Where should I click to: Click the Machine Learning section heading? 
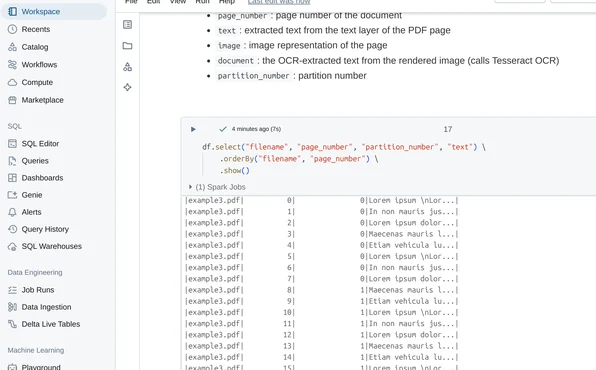click(x=36, y=350)
